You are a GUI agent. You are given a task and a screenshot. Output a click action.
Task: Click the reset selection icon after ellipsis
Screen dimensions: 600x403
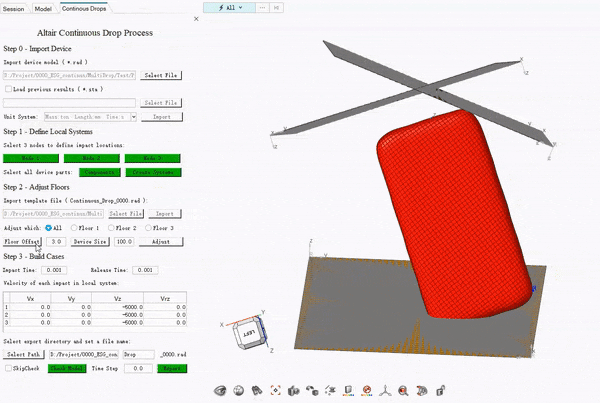pyautogui.click(x=276, y=8)
